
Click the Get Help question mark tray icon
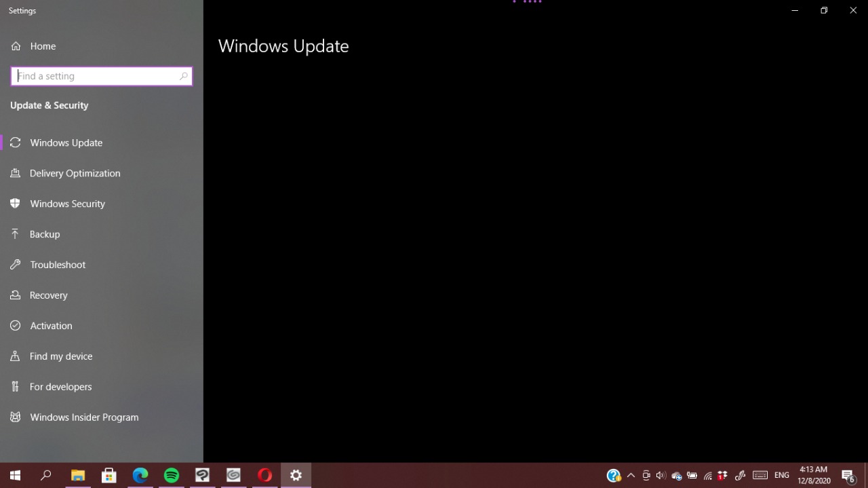point(614,476)
